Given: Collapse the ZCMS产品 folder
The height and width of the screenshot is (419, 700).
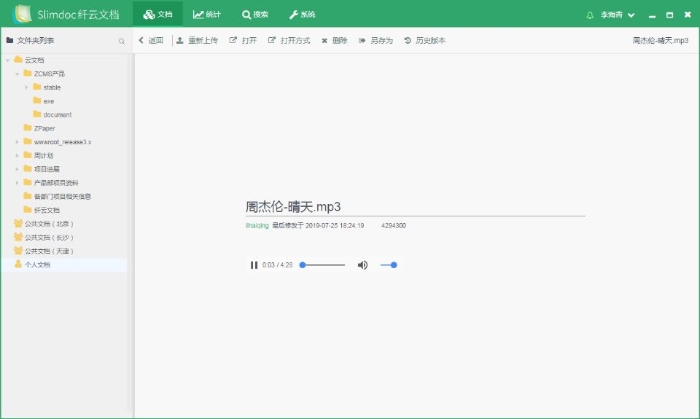Looking at the screenshot, I should [x=17, y=73].
